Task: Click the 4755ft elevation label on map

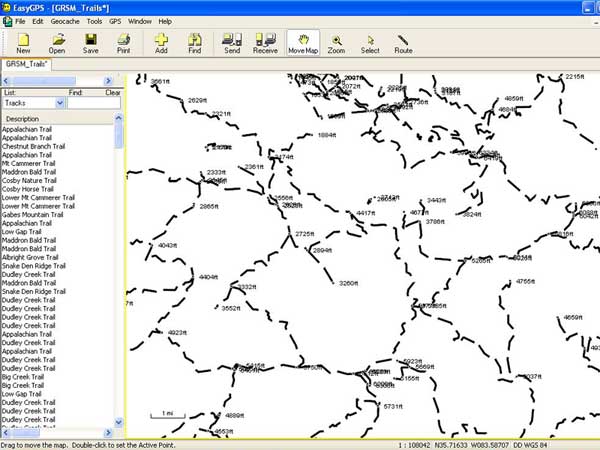Action: [525, 281]
